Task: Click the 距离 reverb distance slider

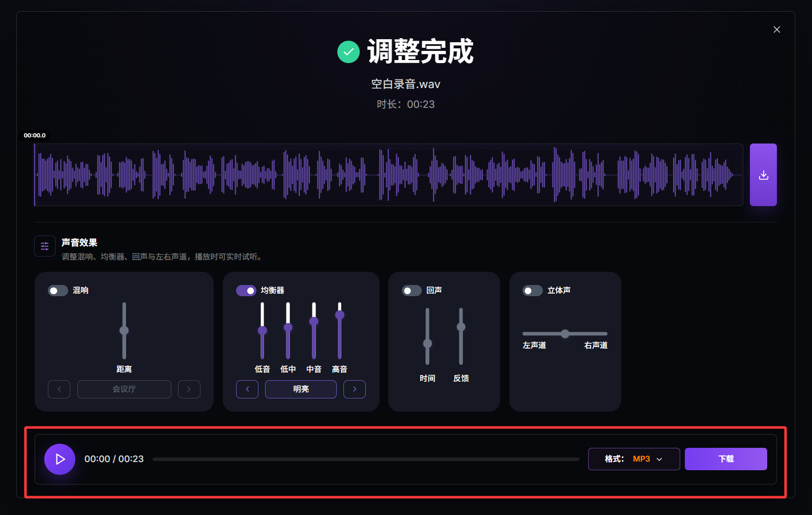Action: tap(124, 331)
